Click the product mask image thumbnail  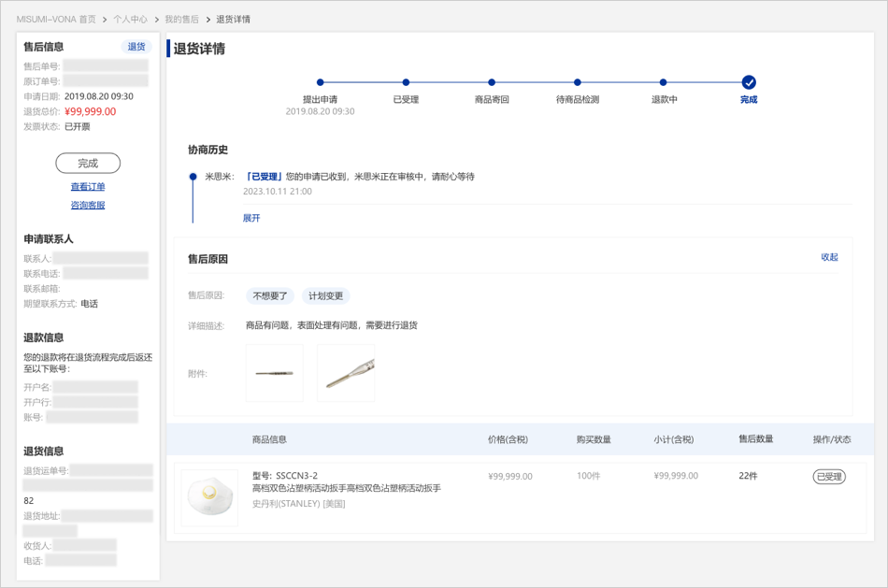click(x=209, y=497)
